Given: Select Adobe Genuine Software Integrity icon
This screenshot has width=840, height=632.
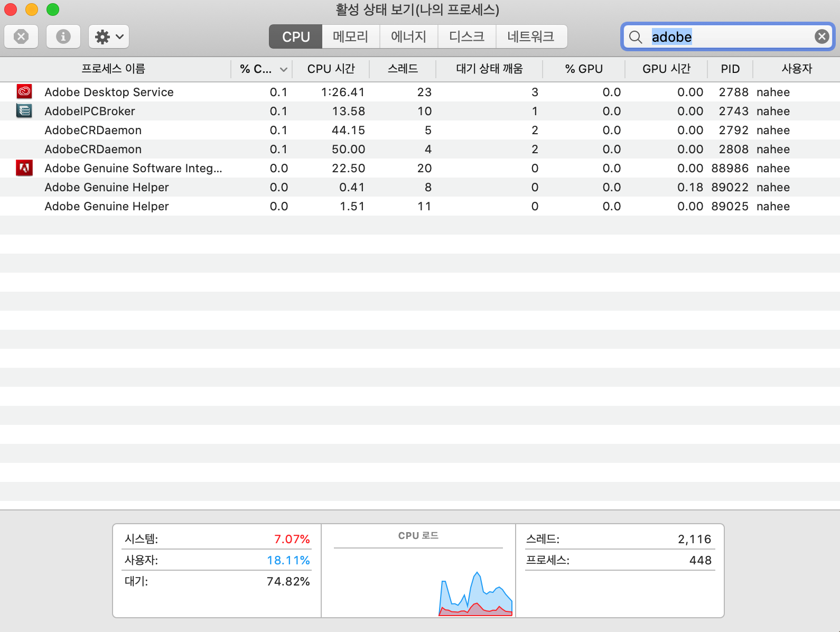Looking at the screenshot, I should coord(24,168).
